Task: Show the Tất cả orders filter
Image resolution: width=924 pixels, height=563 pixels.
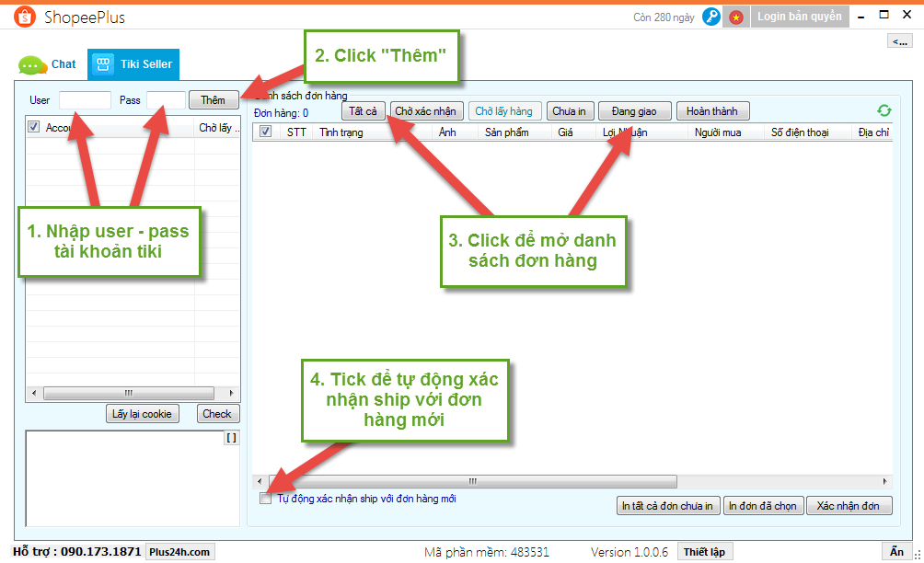Action: [x=363, y=111]
